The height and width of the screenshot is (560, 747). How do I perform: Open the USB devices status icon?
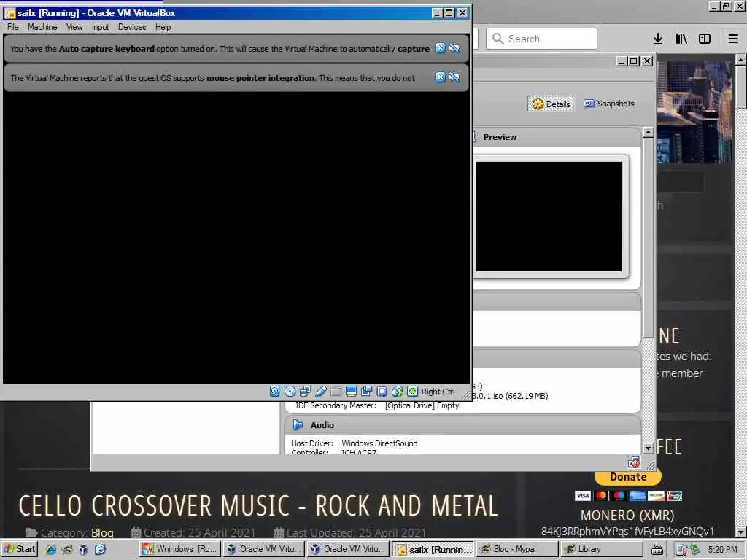[x=321, y=392]
